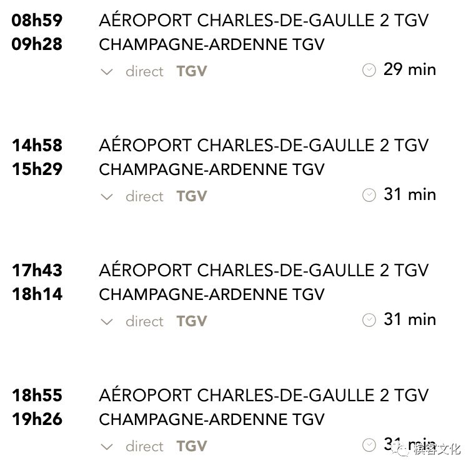Open Champagne-Ardenne TGV arriving at 19h26
Image resolution: width=476 pixels, height=470 pixels.
[212, 419]
